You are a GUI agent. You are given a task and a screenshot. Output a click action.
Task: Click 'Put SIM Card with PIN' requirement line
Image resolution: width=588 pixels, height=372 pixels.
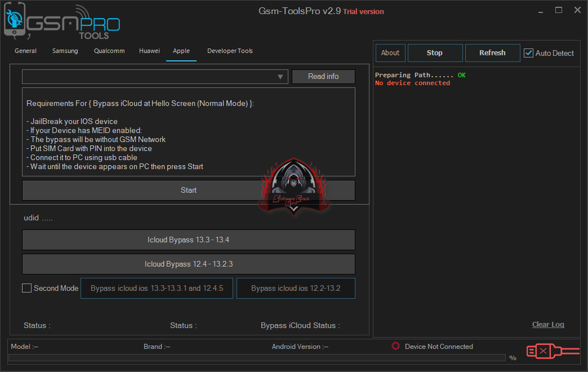(x=89, y=148)
